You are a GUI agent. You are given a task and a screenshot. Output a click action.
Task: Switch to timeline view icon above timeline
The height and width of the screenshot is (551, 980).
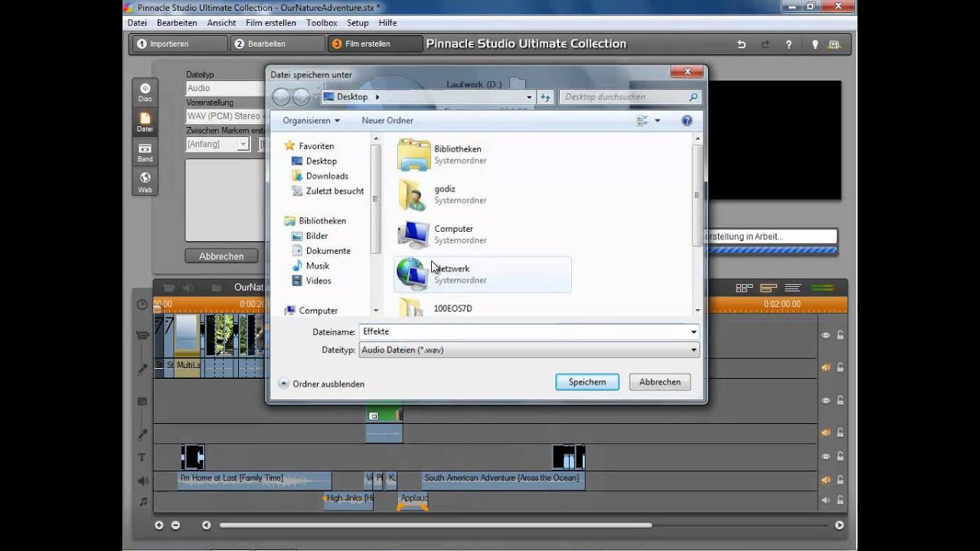(x=769, y=288)
